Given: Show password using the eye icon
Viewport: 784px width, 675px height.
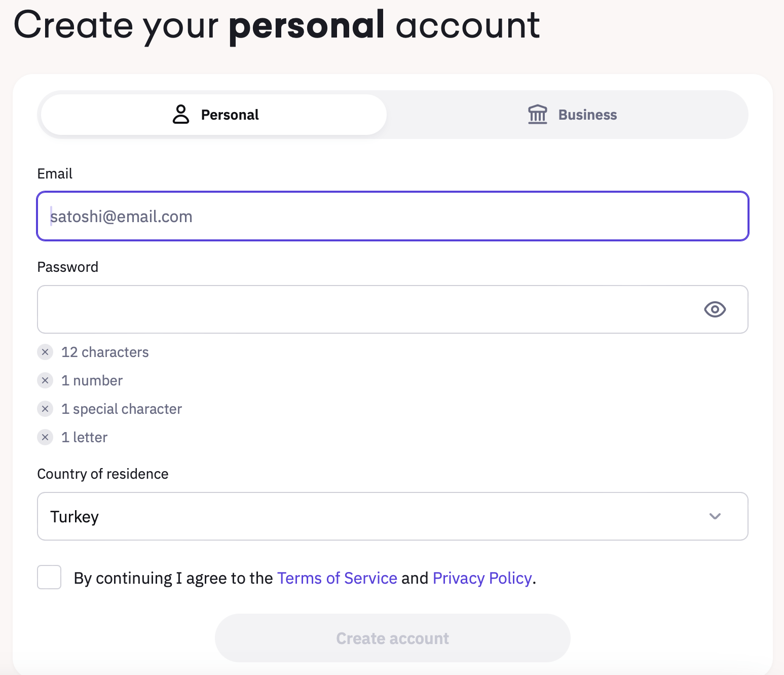Looking at the screenshot, I should [715, 309].
